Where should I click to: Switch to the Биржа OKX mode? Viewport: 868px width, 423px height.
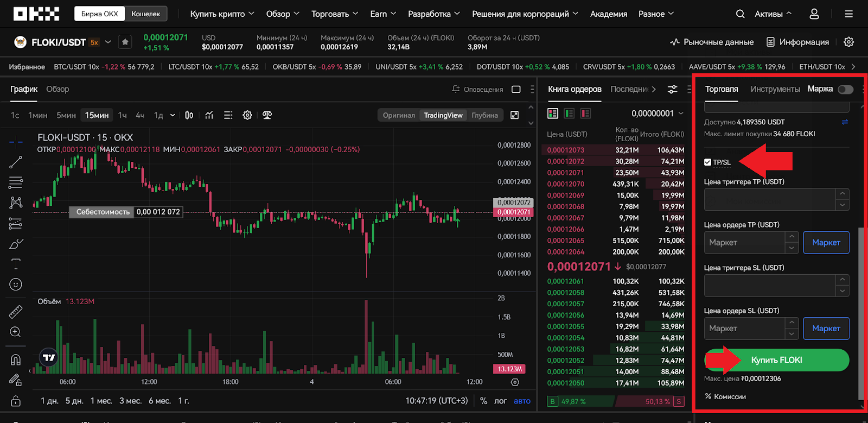pyautogui.click(x=100, y=14)
